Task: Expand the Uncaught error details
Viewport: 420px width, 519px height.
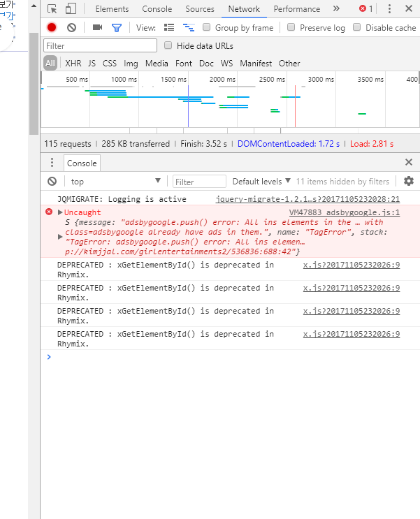Action: (x=61, y=212)
